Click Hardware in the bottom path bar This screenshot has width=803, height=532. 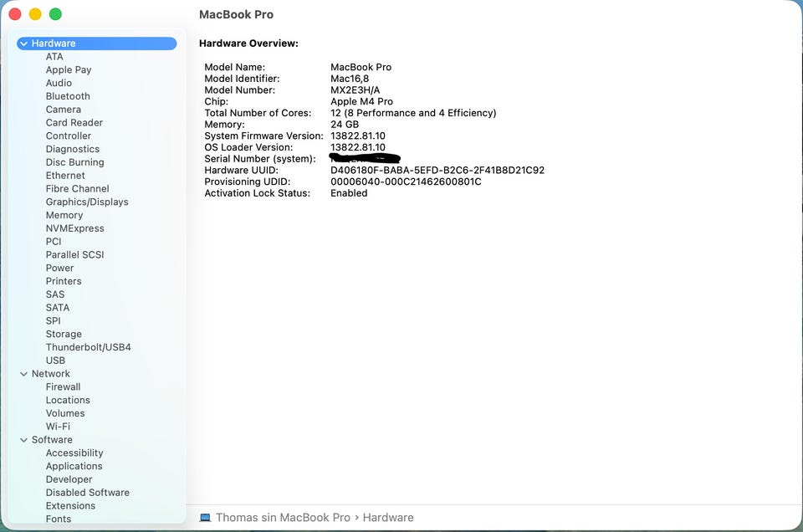[x=388, y=518]
